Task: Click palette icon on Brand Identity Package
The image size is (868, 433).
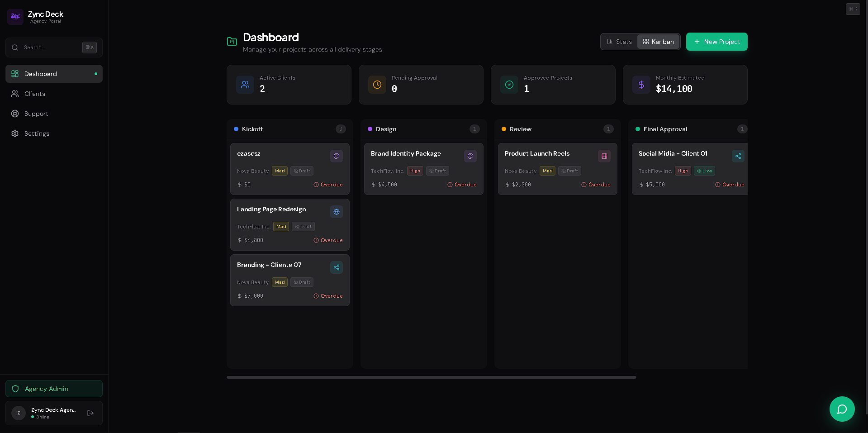Action: tap(470, 156)
